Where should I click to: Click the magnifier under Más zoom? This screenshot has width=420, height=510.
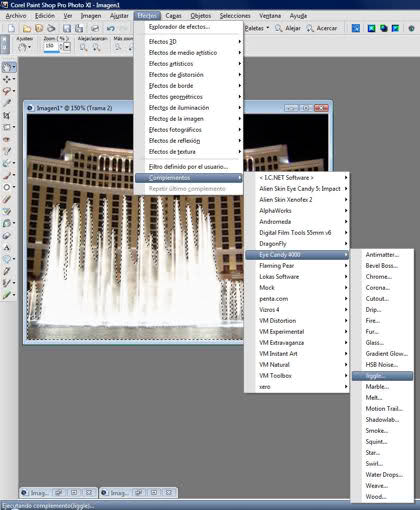[118, 48]
